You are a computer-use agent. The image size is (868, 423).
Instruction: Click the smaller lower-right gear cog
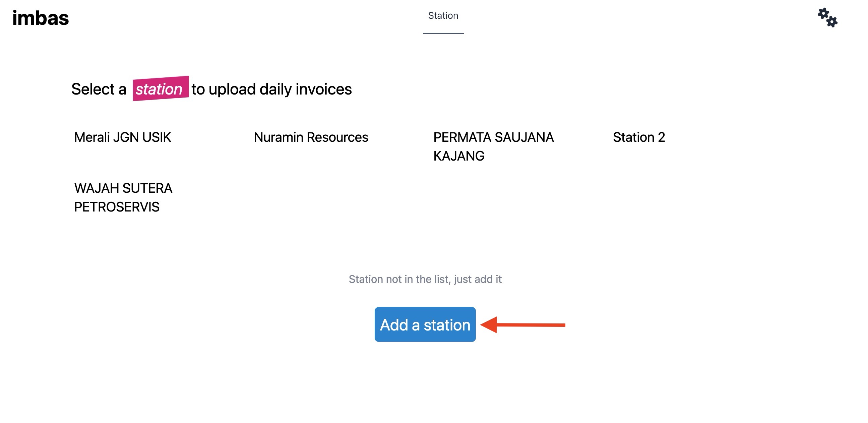[x=832, y=22]
